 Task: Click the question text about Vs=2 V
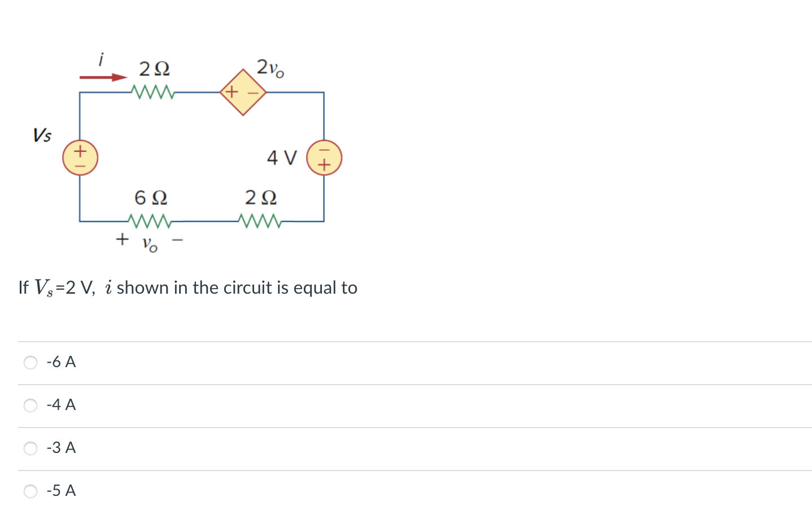pos(188,288)
